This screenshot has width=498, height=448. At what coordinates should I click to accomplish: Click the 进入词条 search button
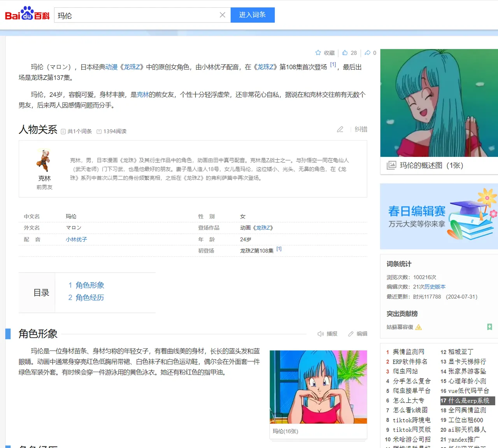[x=253, y=15]
